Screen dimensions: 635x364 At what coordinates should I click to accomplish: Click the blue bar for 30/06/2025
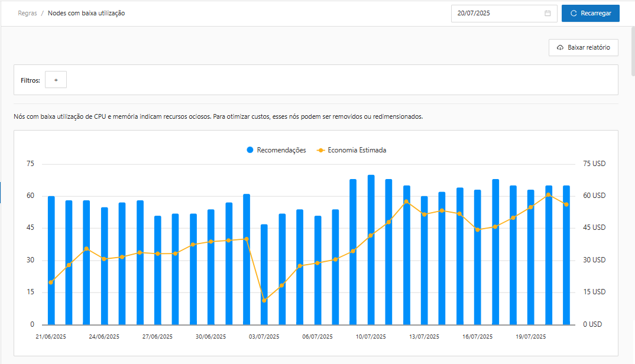coord(211,266)
